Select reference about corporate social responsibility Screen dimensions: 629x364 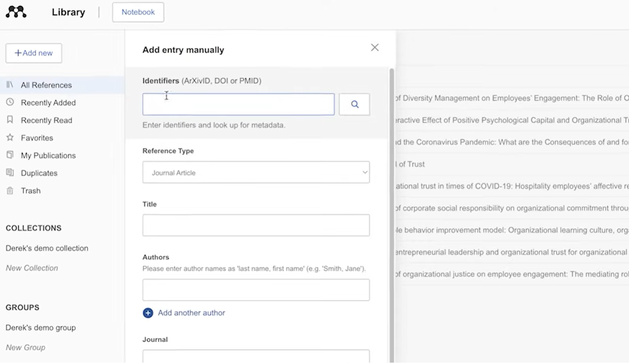[512, 208]
